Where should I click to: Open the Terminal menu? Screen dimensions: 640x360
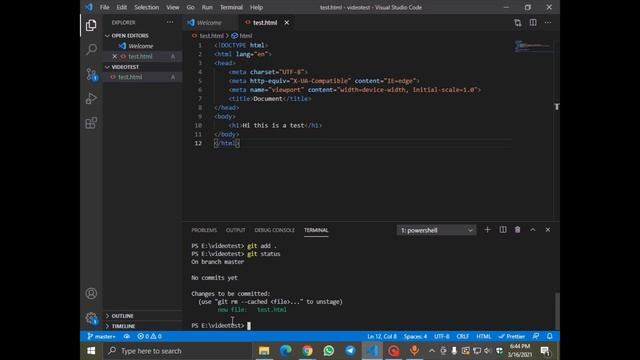(x=231, y=7)
